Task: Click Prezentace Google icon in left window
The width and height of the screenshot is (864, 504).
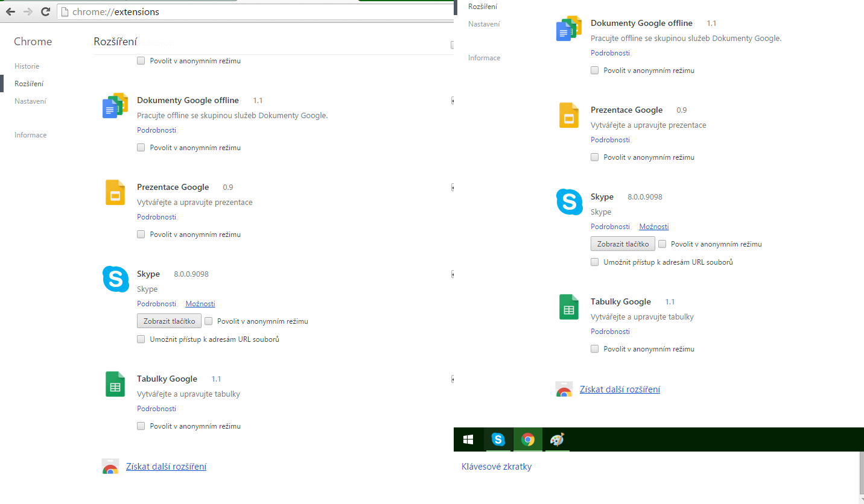Action: [x=115, y=192]
